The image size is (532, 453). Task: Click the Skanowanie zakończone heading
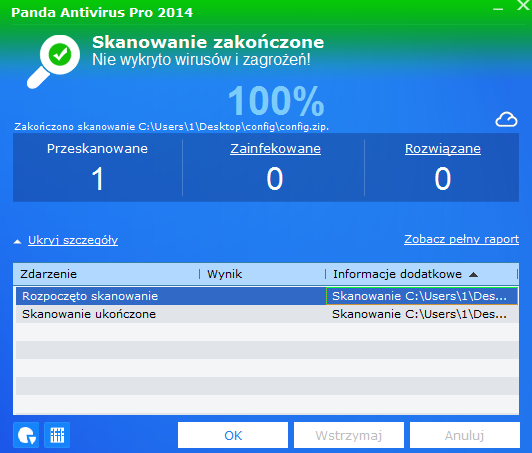pos(208,42)
